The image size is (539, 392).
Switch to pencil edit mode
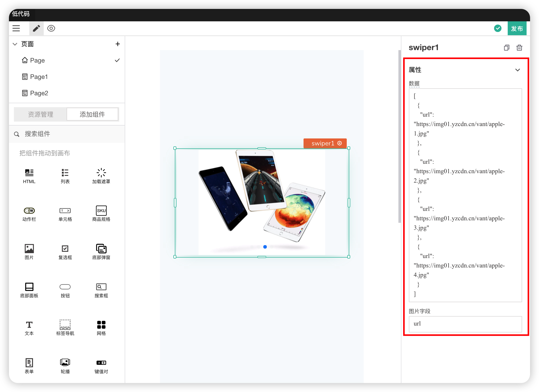coord(36,28)
